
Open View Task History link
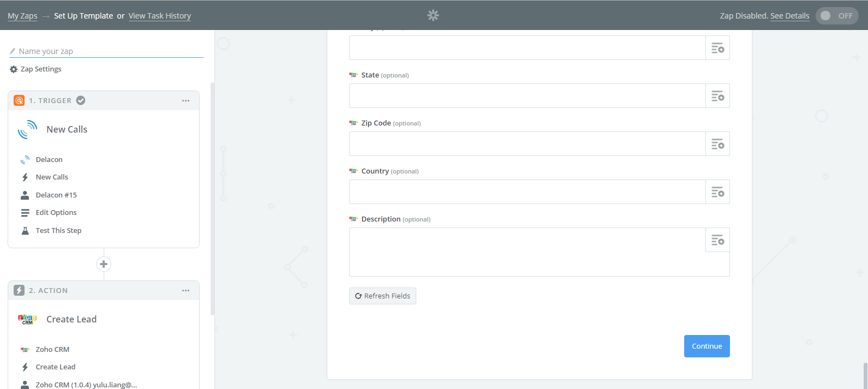pos(160,16)
